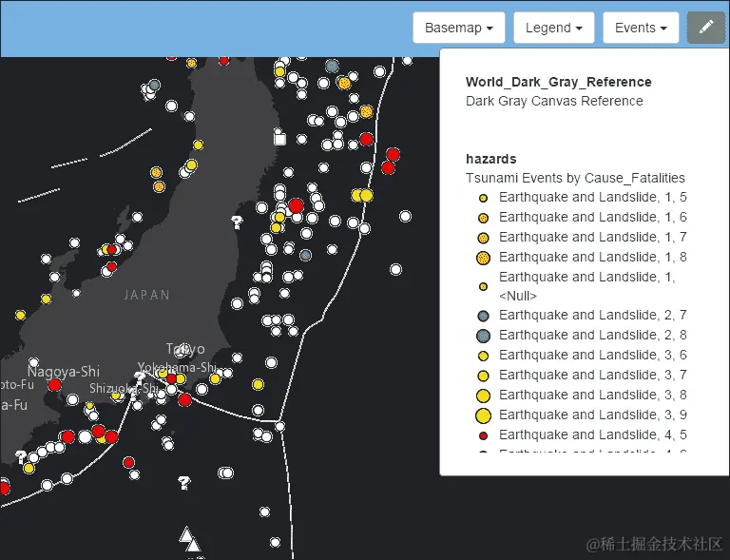Click the JAPAN map label
This screenshot has width=730, height=560.
146,295
